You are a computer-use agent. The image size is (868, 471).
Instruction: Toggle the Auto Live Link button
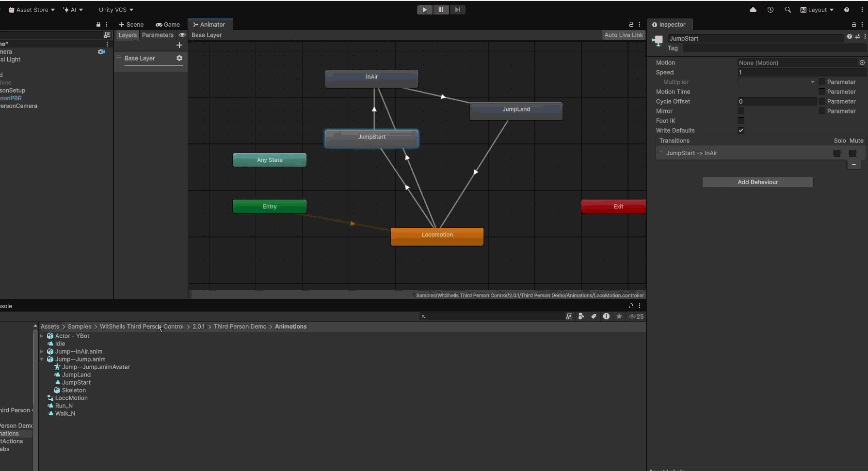(x=624, y=35)
